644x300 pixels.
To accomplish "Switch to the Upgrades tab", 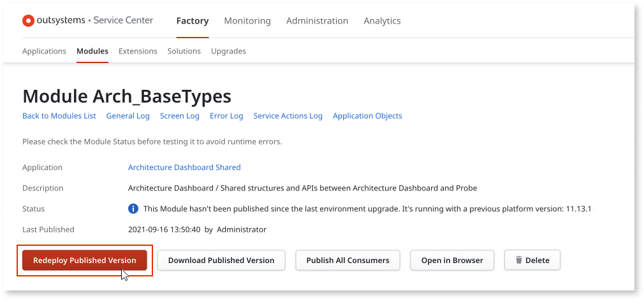I will click(228, 52).
